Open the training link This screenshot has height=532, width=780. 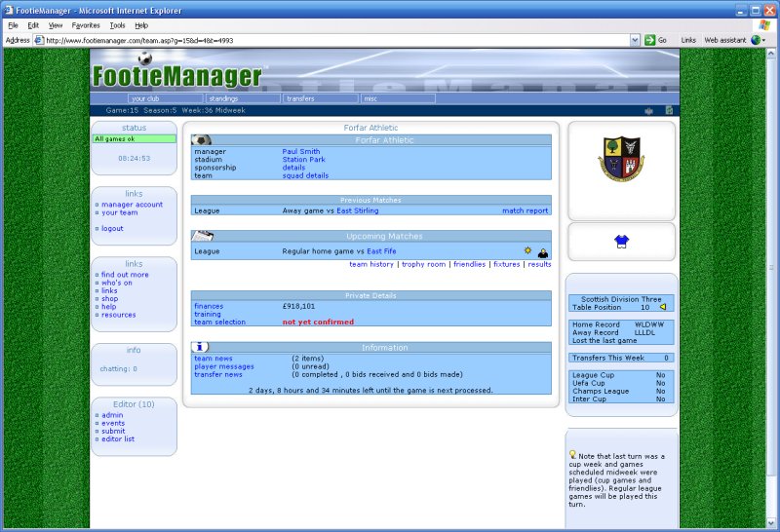(x=207, y=314)
